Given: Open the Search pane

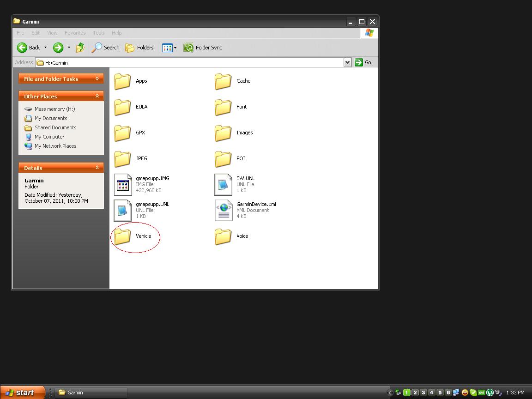Looking at the screenshot, I should 105,48.
